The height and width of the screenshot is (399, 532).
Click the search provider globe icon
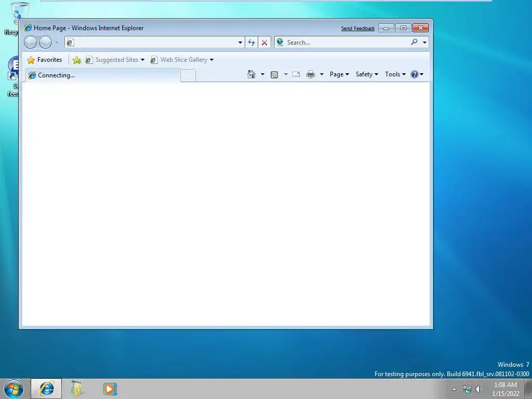coord(280,42)
